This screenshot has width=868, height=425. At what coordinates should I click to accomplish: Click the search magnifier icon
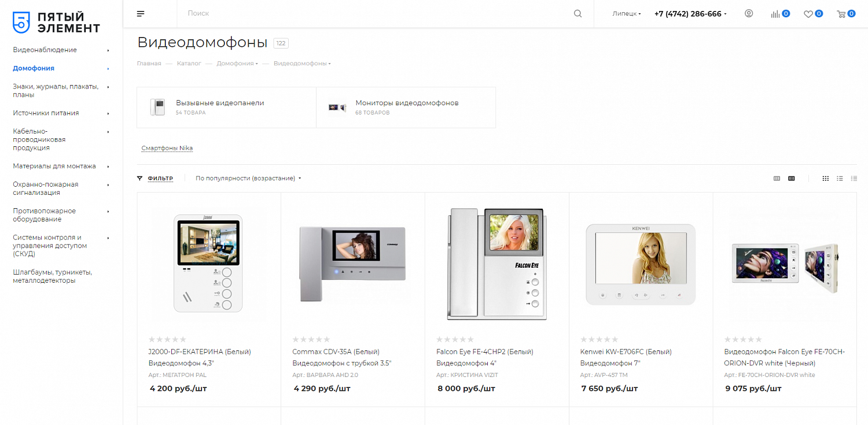(578, 14)
